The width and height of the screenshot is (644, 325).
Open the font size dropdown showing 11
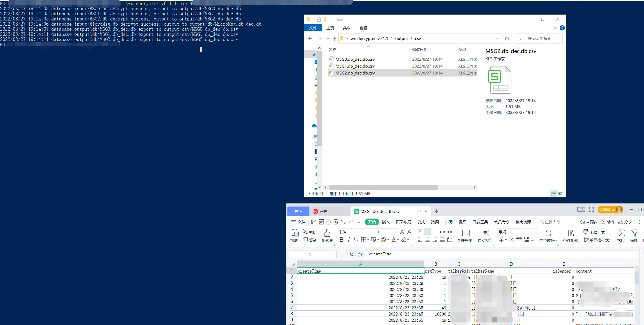(x=396, y=232)
